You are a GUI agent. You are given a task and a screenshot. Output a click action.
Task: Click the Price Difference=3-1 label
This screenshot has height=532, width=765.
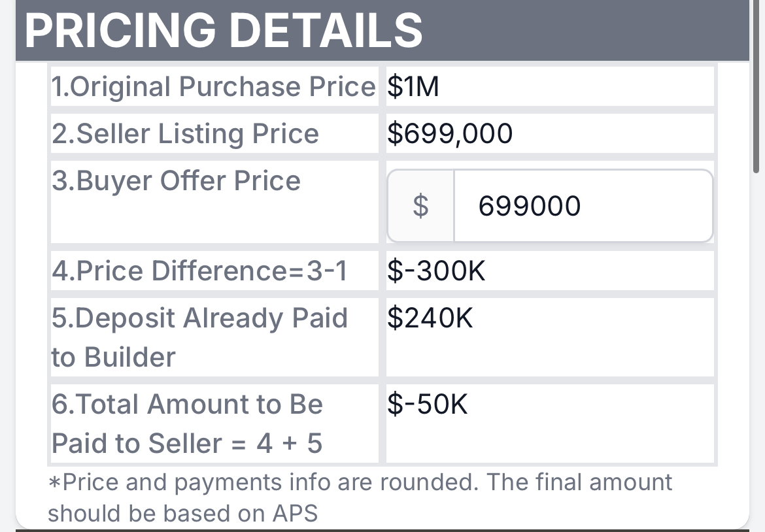(199, 271)
